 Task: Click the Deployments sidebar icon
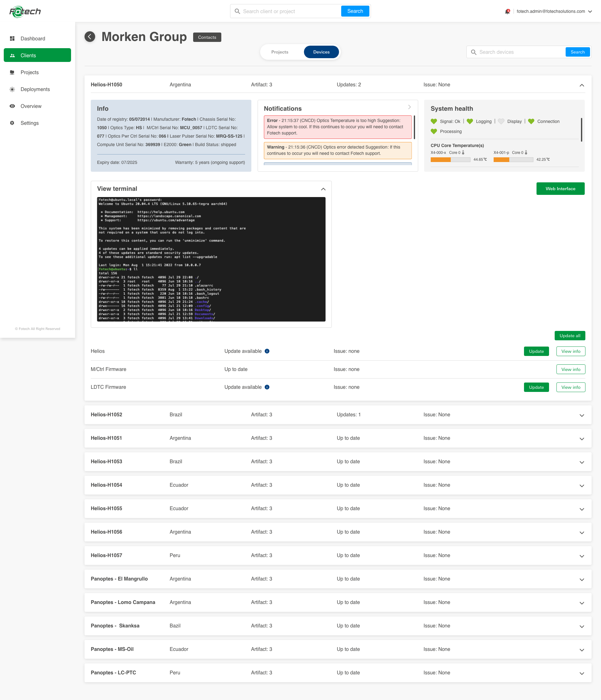(12, 89)
